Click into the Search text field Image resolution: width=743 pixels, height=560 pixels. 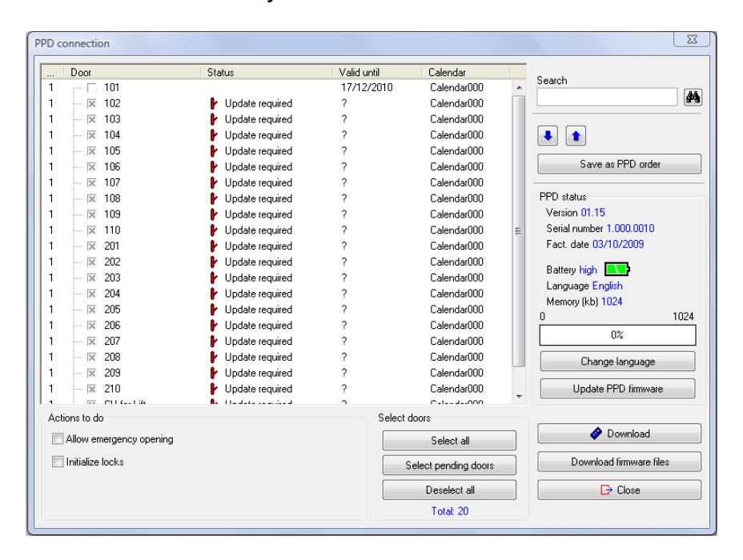607,97
